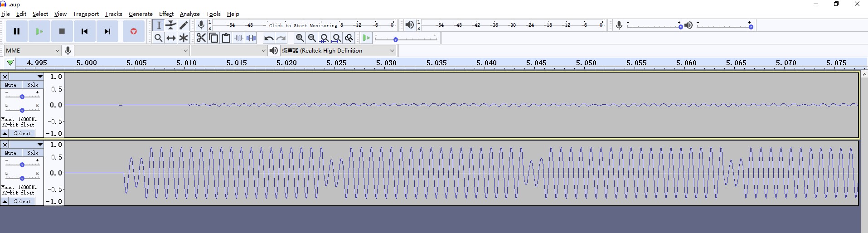Select the Draw (pencil) tool
Image resolution: width=868 pixels, height=233 pixels.
click(184, 25)
